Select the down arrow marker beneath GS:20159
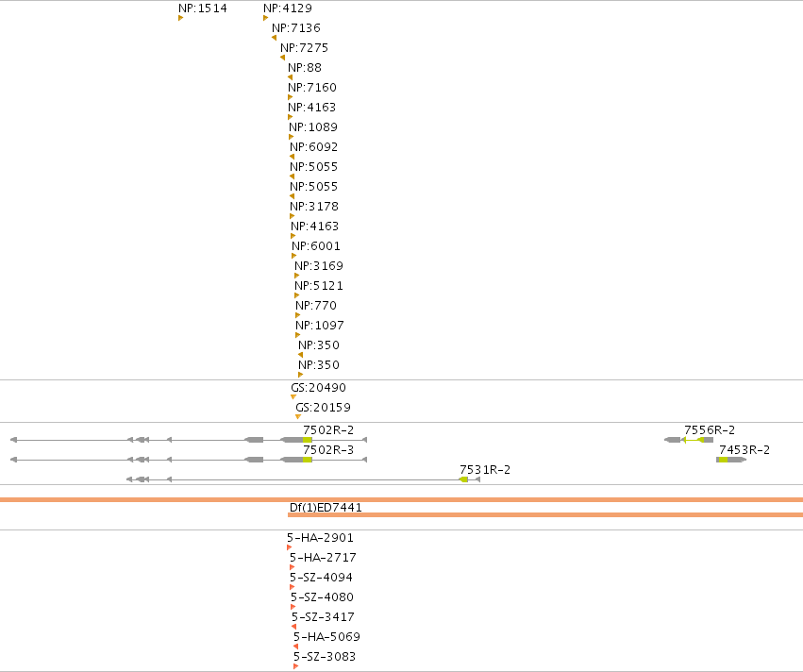Screen dimensions: 803x672 (297, 417)
